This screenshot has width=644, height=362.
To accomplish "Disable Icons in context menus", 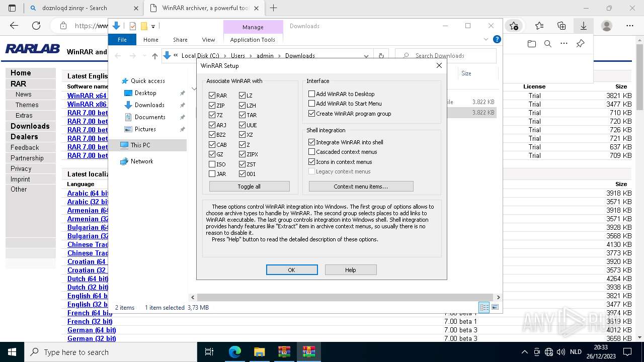I will coord(312,162).
